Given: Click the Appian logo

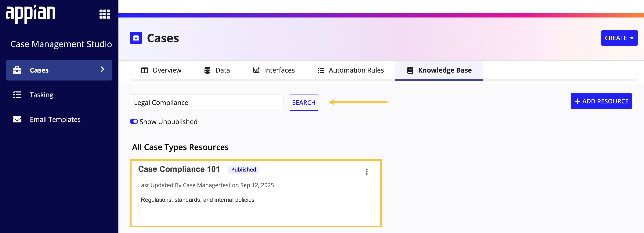Looking at the screenshot, I should pyautogui.click(x=31, y=14).
